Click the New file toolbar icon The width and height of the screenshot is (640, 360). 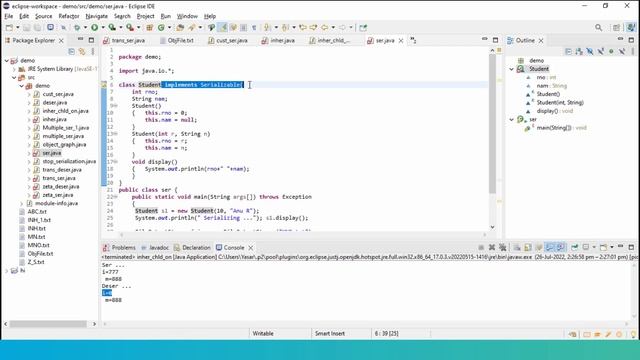pyautogui.click(x=9, y=27)
